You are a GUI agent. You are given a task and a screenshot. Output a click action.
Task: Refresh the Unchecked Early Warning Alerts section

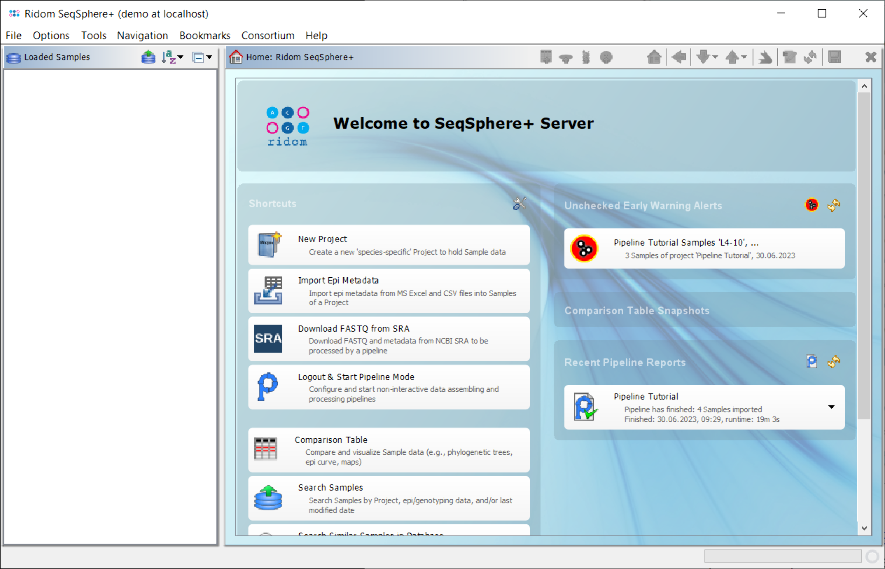pos(834,205)
